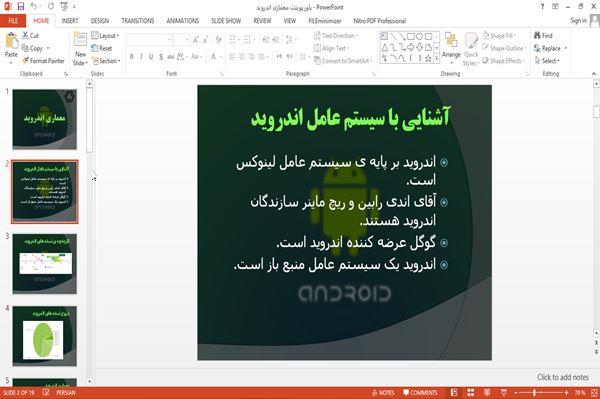Click the zoom in plus button
600x399 pixels.
coord(566,392)
